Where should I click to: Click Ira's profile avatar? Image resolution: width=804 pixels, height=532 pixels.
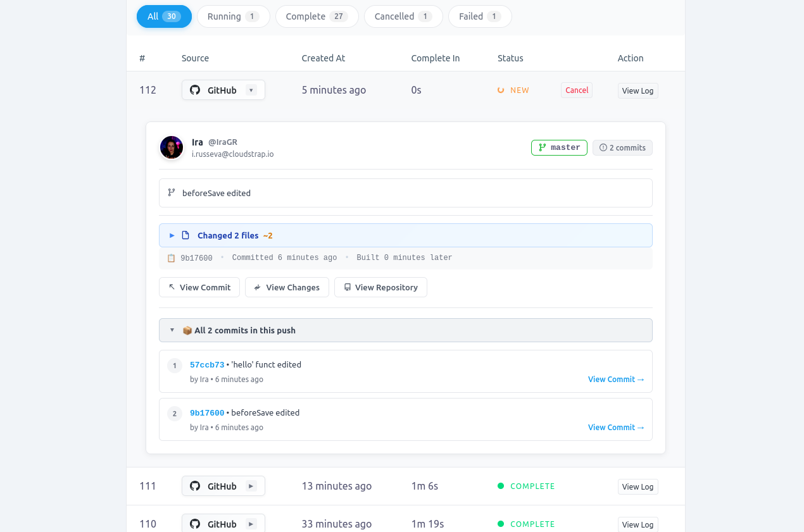coord(171,147)
